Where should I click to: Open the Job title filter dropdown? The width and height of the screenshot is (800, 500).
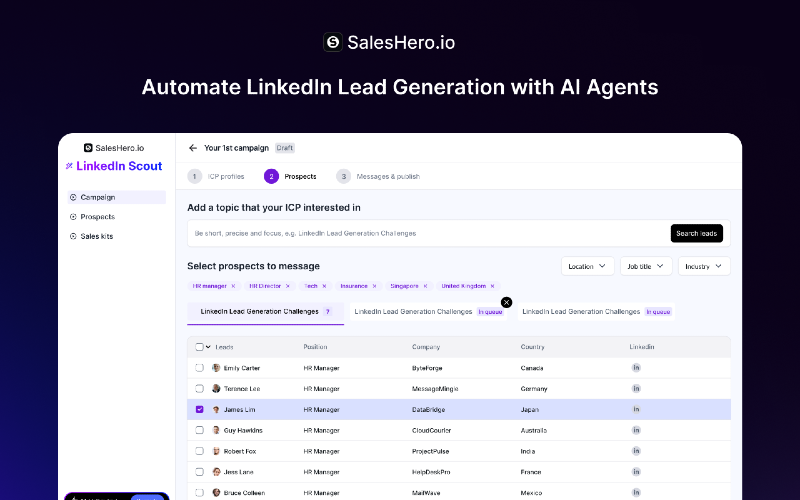tap(646, 266)
